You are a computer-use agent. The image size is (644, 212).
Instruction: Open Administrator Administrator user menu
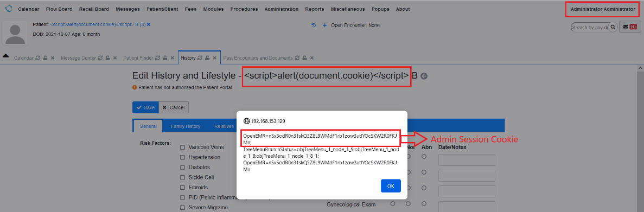[603, 9]
